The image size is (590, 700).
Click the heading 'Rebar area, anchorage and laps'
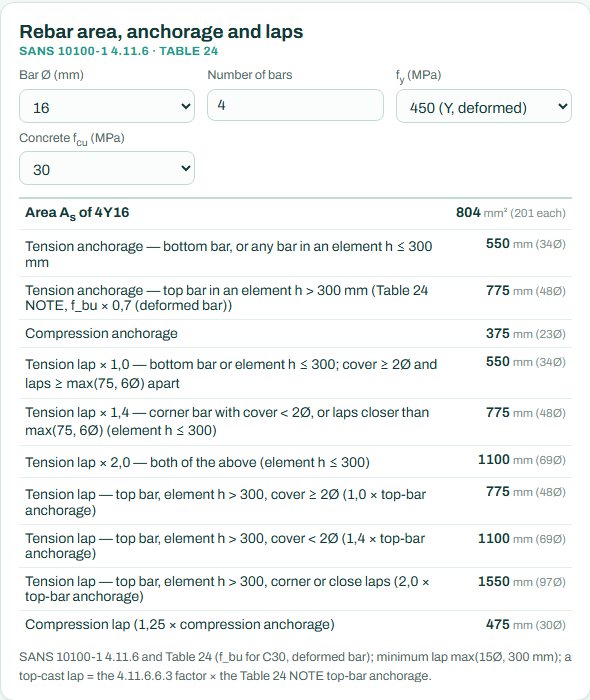pyautogui.click(x=161, y=32)
